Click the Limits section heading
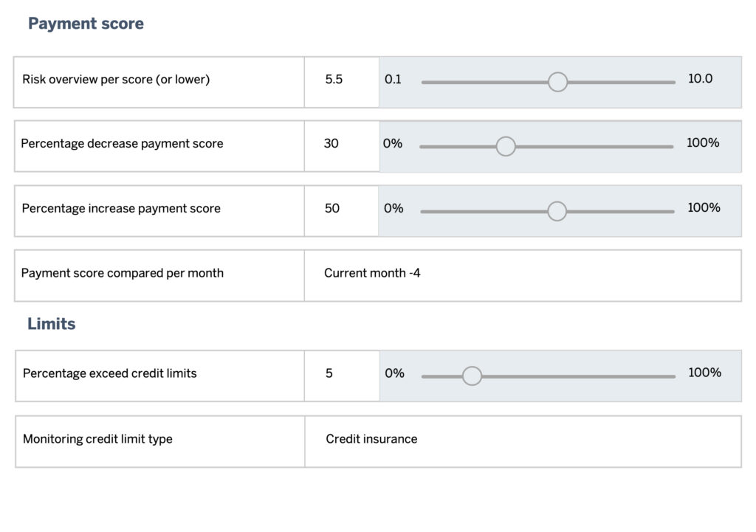Image resolution: width=756 pixels, height=532 pixels. click(51, 323)
